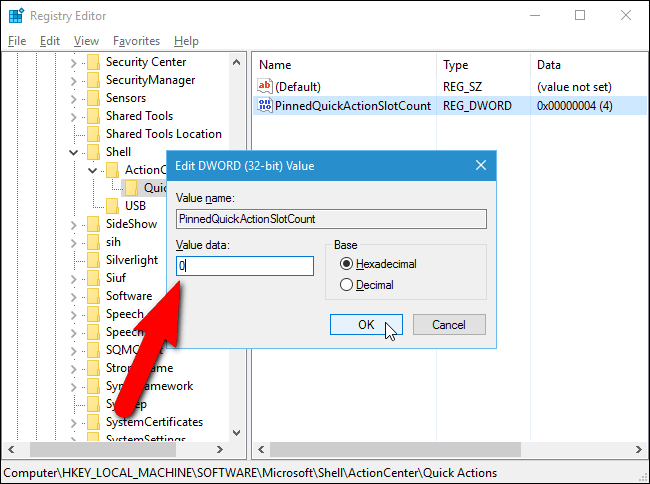
Task: Open the Favorites menu
Action: [136, 41]
